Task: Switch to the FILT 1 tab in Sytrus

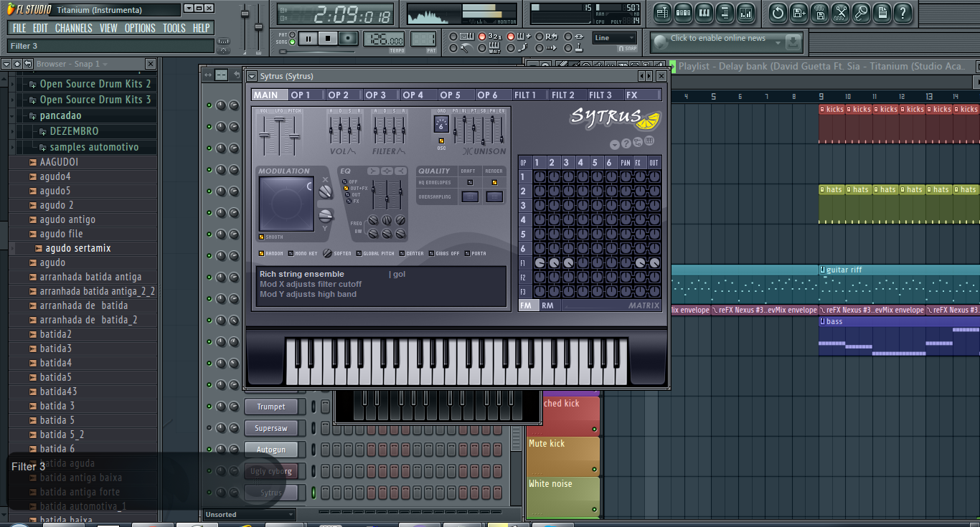Action: tap(525, 95)
